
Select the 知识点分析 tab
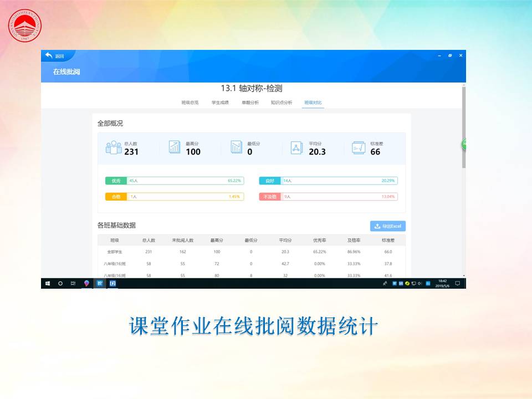pyautogui.click(x=282, y=103)
